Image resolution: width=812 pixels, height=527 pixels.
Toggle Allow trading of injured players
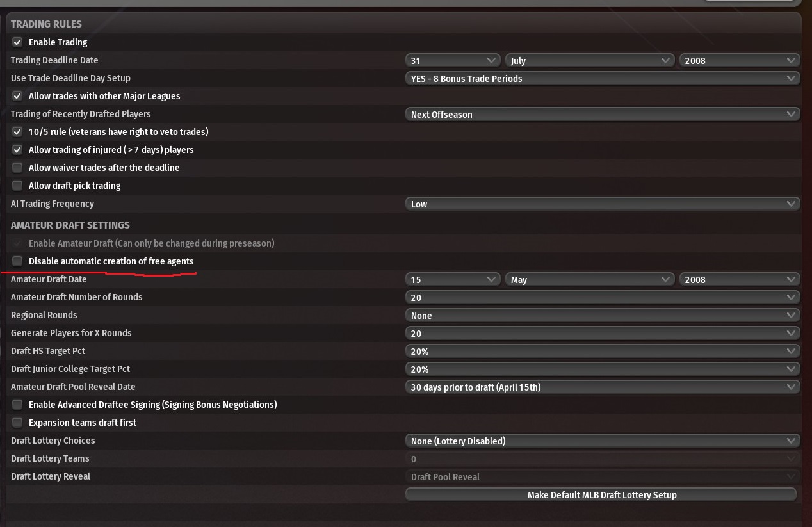click(x=17, y=150)
